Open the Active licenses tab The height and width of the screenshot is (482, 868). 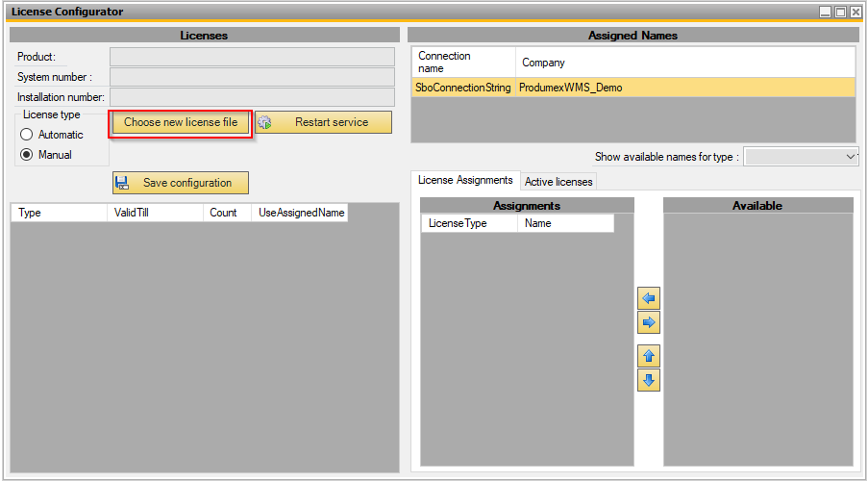(x=558, y=182)
